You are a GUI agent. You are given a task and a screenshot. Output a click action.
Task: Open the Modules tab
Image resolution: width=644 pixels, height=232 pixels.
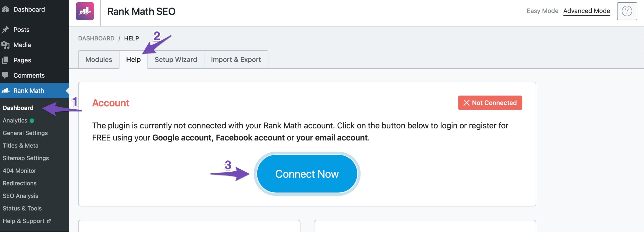[x=99, y=60]
